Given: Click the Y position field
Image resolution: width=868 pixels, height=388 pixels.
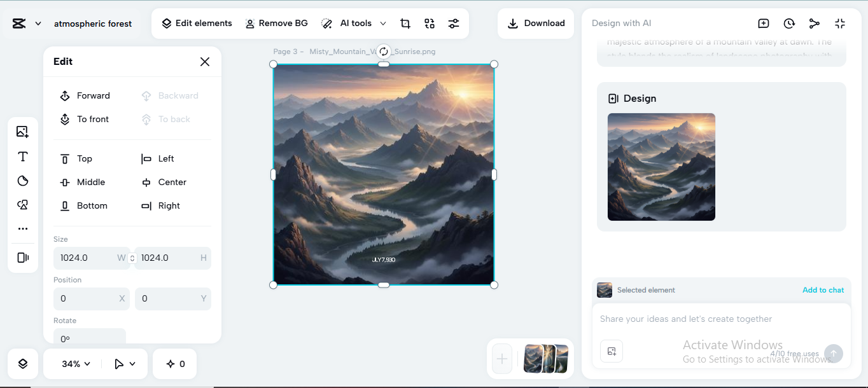Looking at the screenshot, I should point(173,298).
